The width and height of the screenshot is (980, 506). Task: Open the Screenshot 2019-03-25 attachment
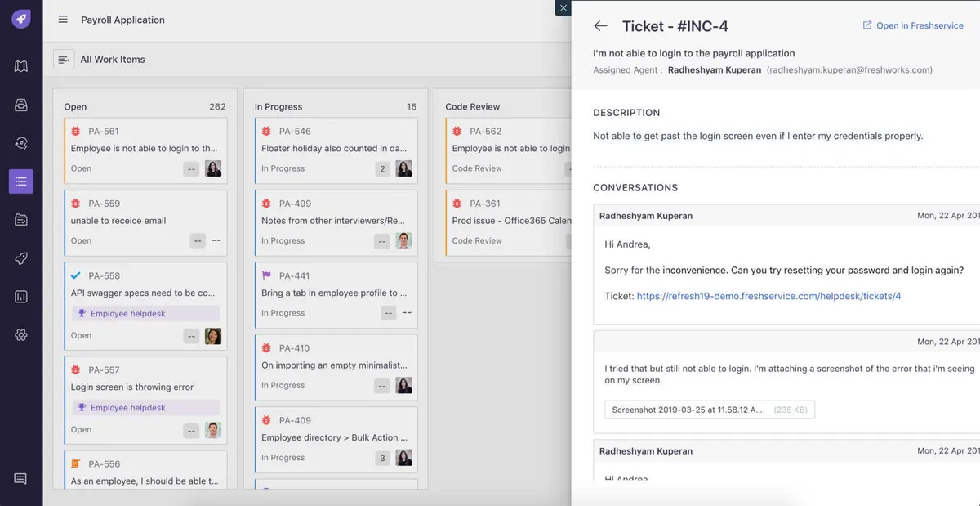point(710,410)
